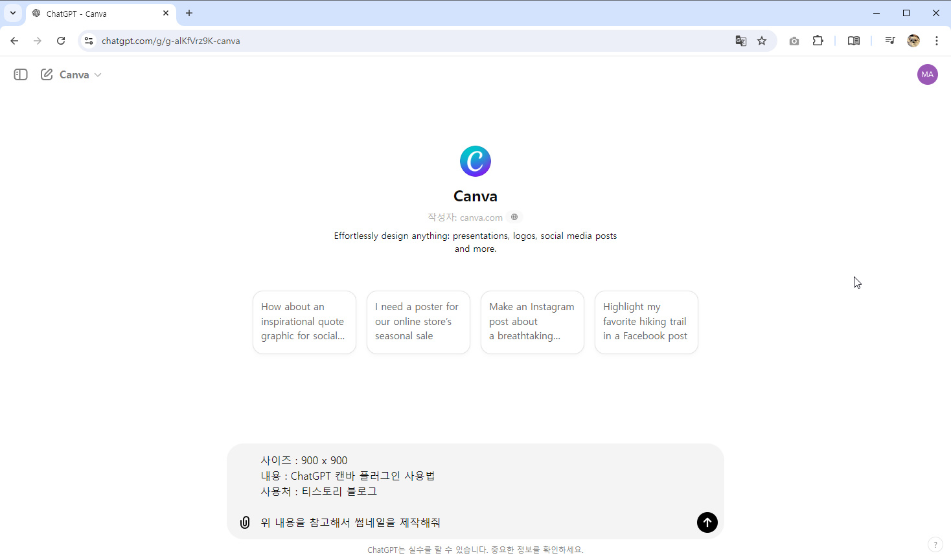Image resolution: width=951 pixels, height=560 pixels.
Task: Go forward in browser history
Action: pyautogui.click(x=38, y=41)
